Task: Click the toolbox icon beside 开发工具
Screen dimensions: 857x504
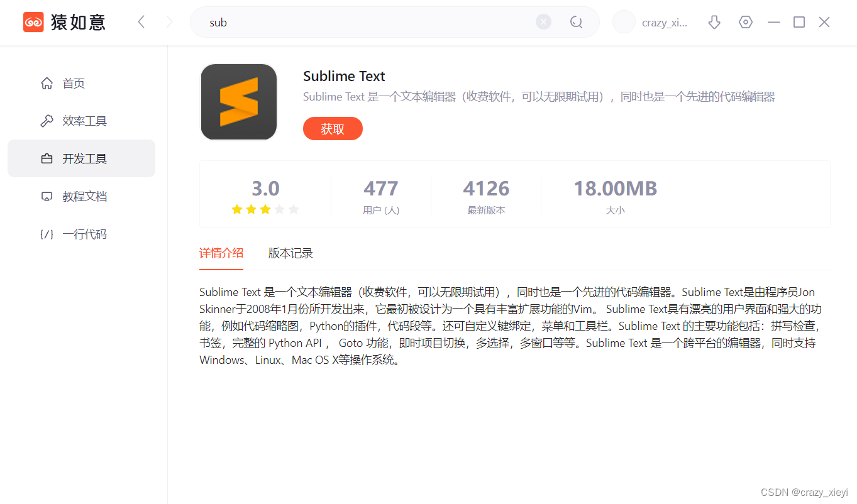Action: point(47,159)
